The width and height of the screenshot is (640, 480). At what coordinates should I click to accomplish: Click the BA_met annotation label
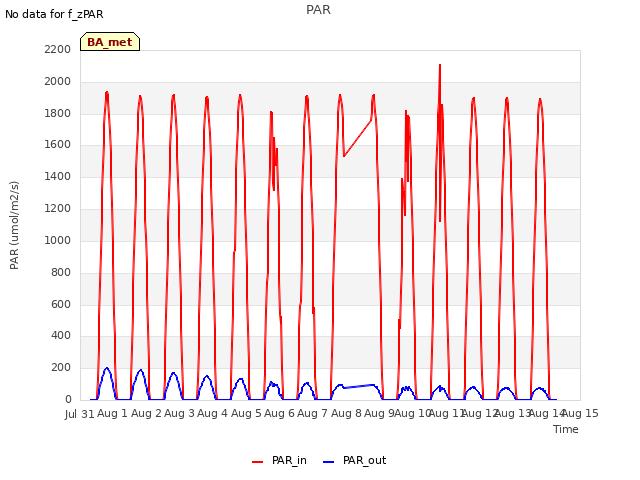click(110, 42)
